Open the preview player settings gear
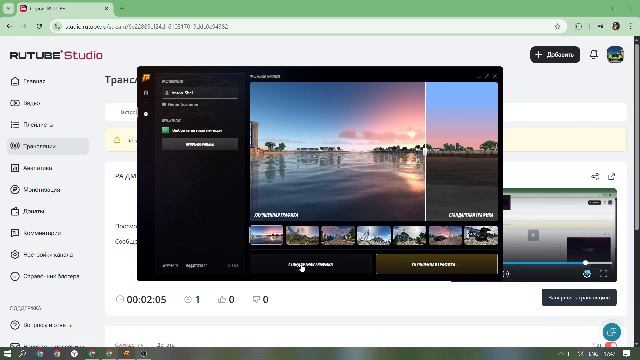The height and width of the screenshot is (360, 640). [587, 273]
